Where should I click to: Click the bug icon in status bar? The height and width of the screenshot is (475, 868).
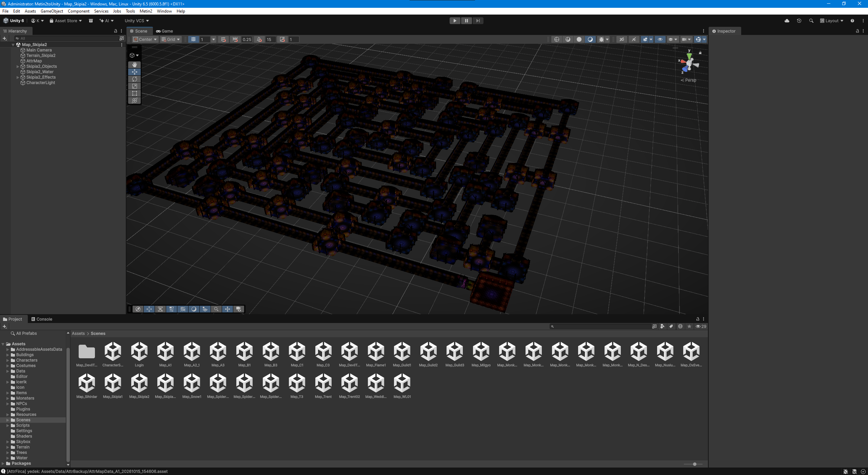(846, 472)
